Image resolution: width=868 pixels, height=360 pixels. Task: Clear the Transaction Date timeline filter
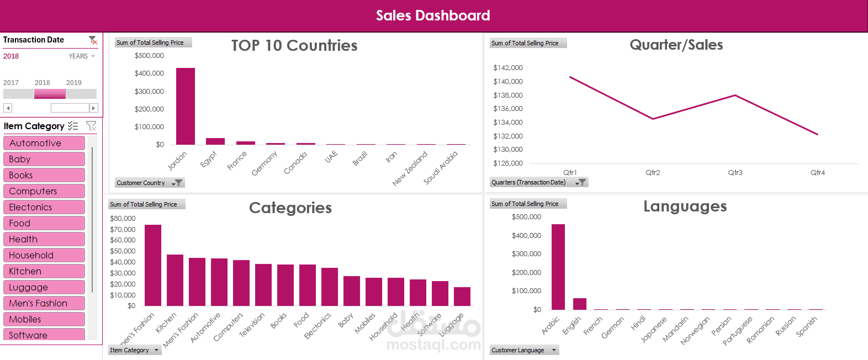click(x=93, y=40)
